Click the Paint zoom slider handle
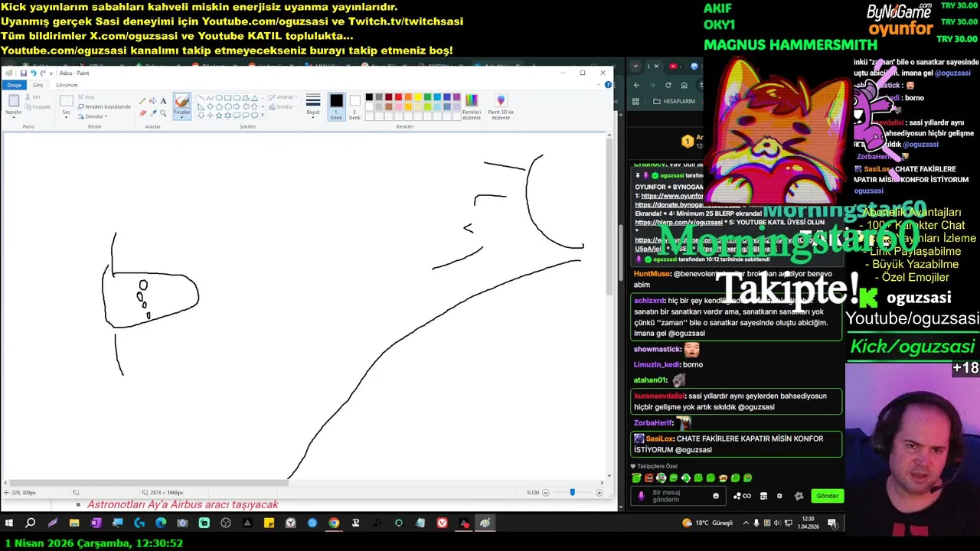Image resolution: width=980 pixels, height=551 pixels. coord(572,492)
